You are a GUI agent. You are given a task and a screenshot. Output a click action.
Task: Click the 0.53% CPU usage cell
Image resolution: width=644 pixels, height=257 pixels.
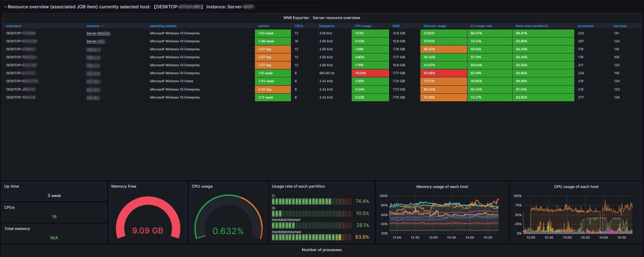pyautogui.click(x=370, y=41)
